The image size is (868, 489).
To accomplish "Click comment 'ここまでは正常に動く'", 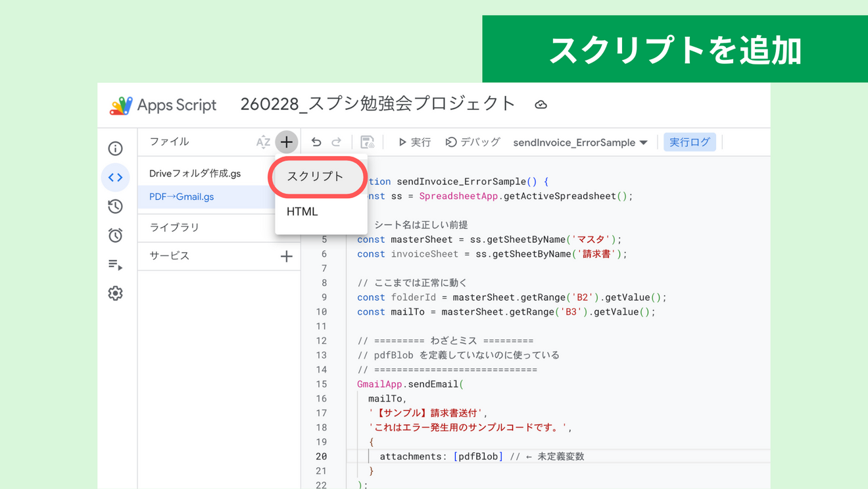I will click(412, 283).
